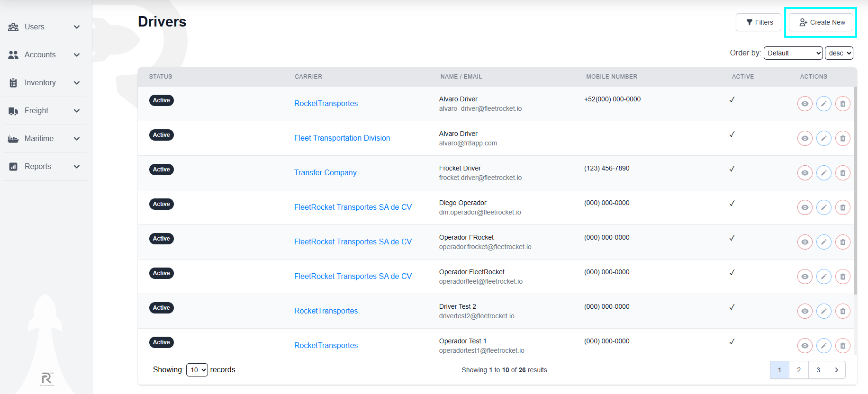
Task: Click the Reports chart icon
Action: (13, 167)
